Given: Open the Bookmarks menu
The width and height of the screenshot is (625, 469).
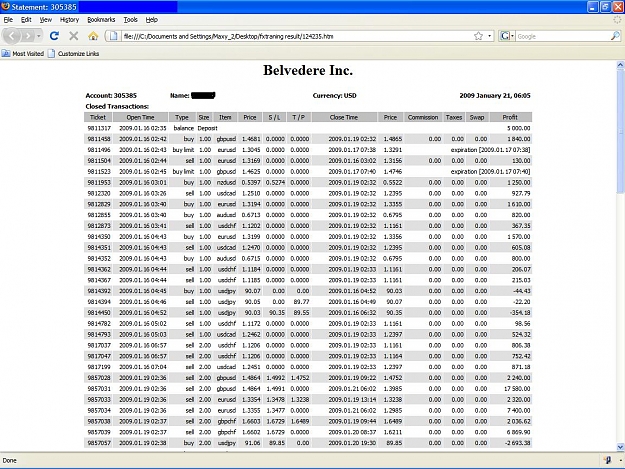Looking at the screenshot, I should [x=101, y=20].
